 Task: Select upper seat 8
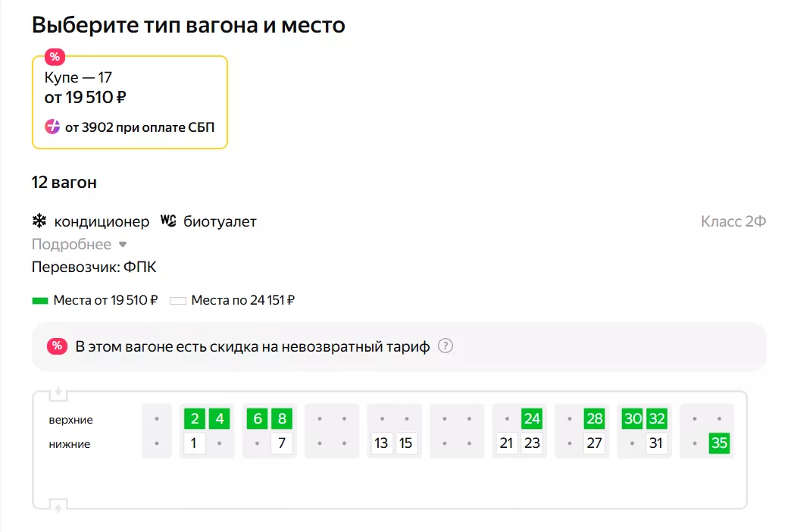coord(282,419)
